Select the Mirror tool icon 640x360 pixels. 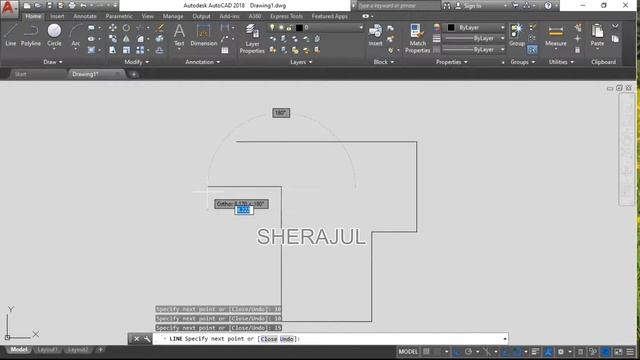pos(126,39)
